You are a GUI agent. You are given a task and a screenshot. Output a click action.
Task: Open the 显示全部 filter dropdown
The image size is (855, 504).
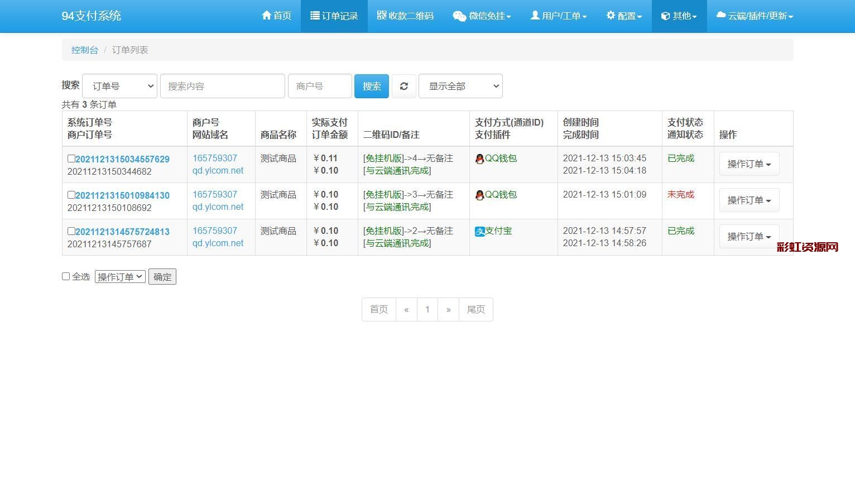click(x=460, y=86)
